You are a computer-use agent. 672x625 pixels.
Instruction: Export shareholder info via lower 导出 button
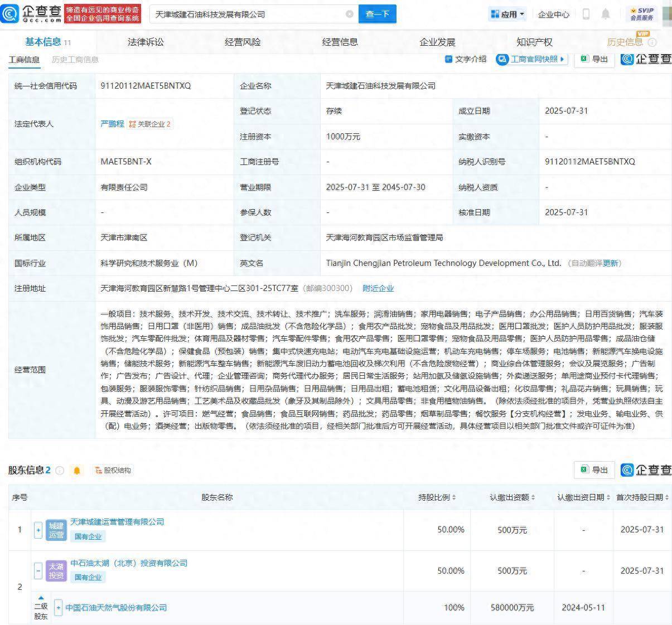tap(594, 470)
